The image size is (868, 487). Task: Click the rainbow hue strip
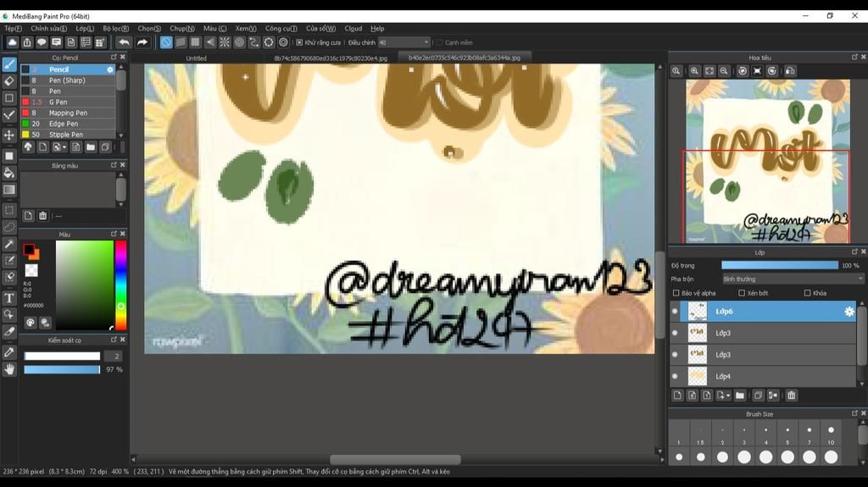120,285
